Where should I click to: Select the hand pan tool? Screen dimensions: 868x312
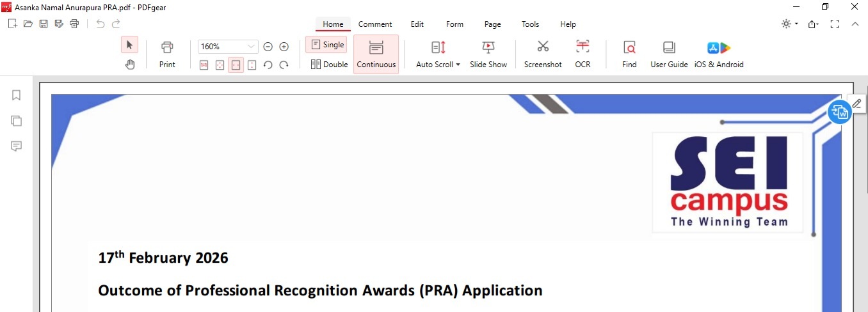tap(130, 64)
